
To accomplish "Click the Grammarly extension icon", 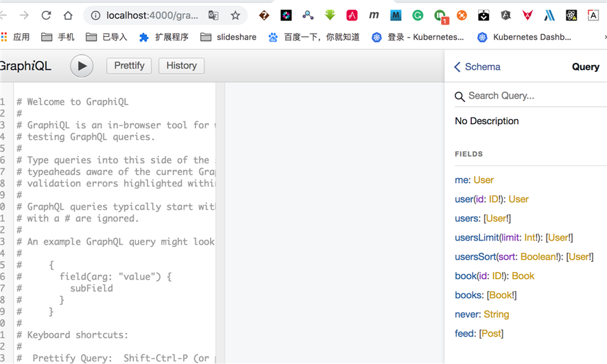I will click(x=418, y=16).
